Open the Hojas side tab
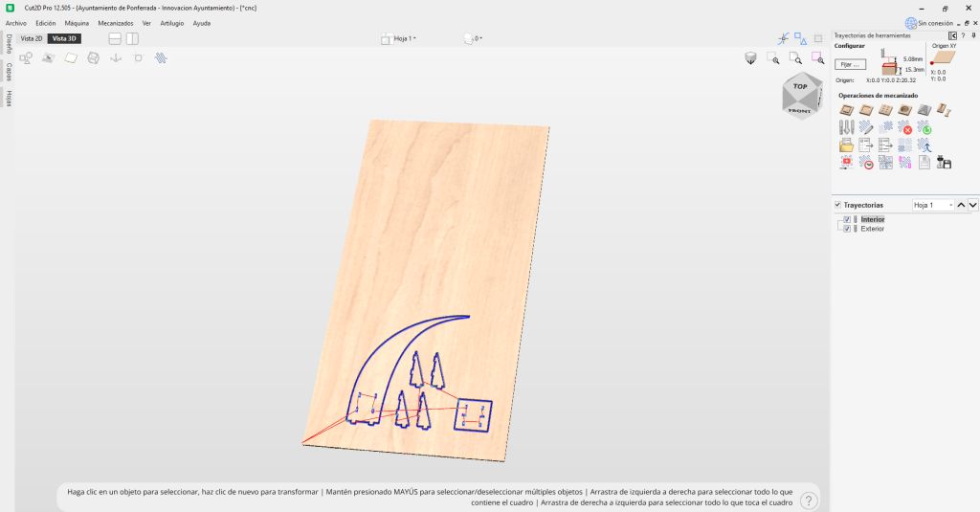 click(x=9, y=98)
